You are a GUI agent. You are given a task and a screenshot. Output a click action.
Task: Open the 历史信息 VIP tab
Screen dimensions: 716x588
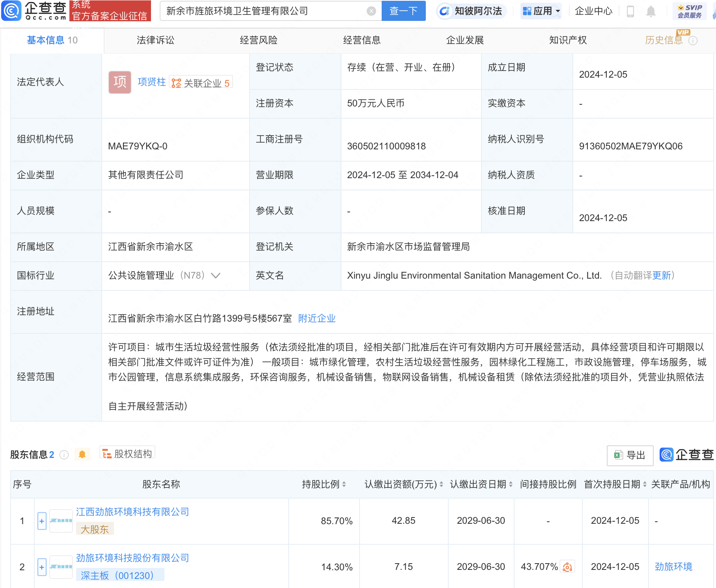(x=664, y=40)
